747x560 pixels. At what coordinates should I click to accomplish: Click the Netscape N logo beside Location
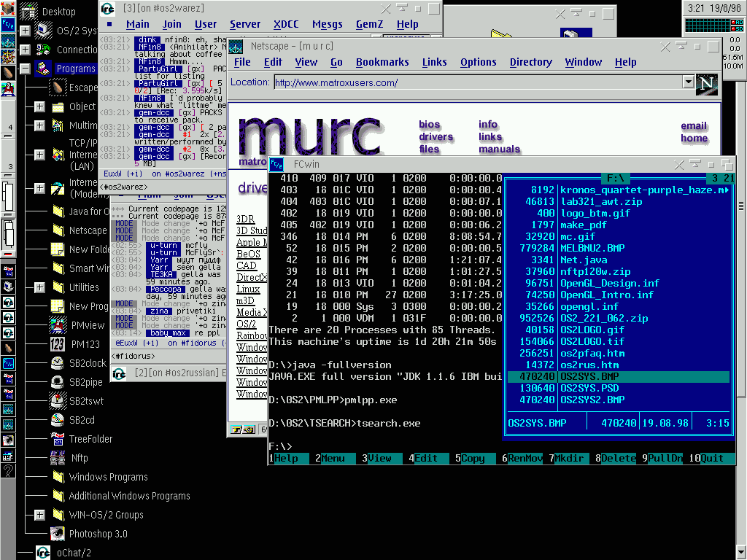pos(706,85)
